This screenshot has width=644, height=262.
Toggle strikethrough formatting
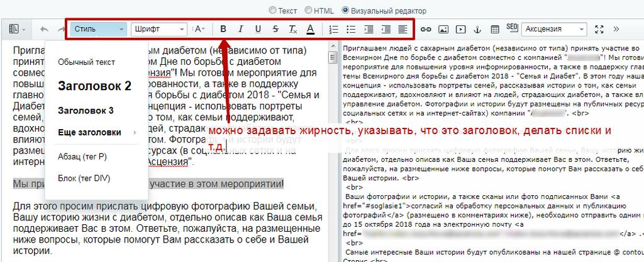(x=275, y=29)
